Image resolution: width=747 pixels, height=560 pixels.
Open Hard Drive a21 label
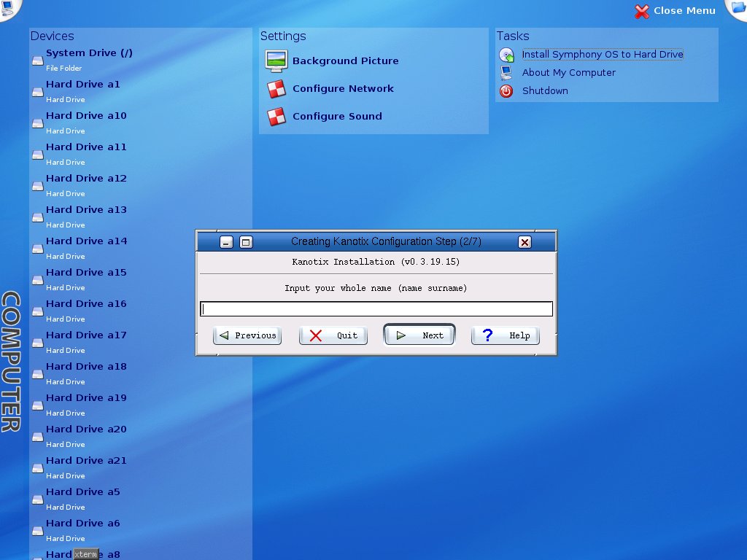point(86,461)
